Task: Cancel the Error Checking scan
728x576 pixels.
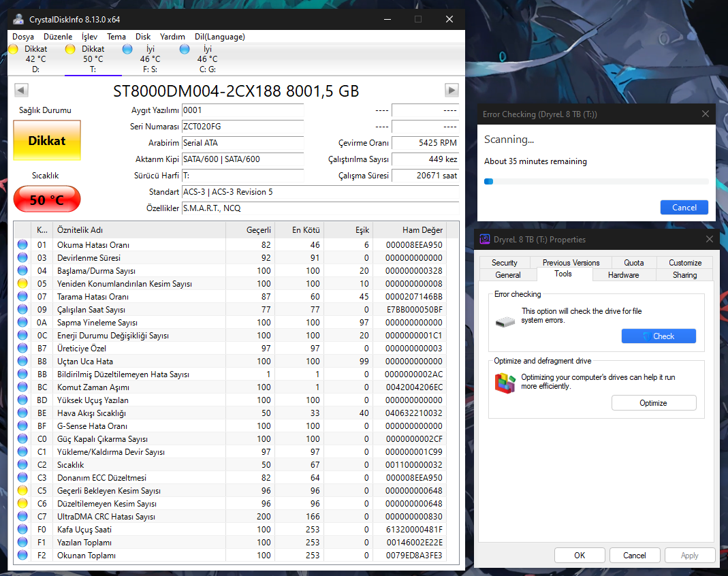Action: (684, 208)
